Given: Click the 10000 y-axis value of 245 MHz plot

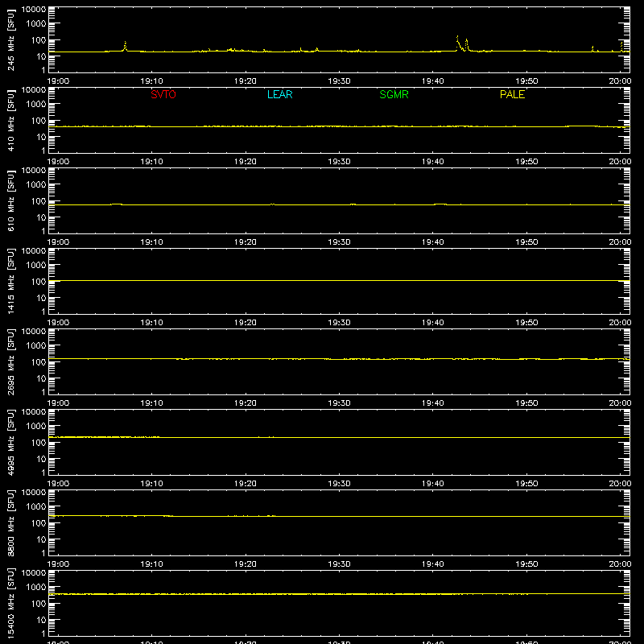Looking at the screenshot, I should click(x=34, y=10).
